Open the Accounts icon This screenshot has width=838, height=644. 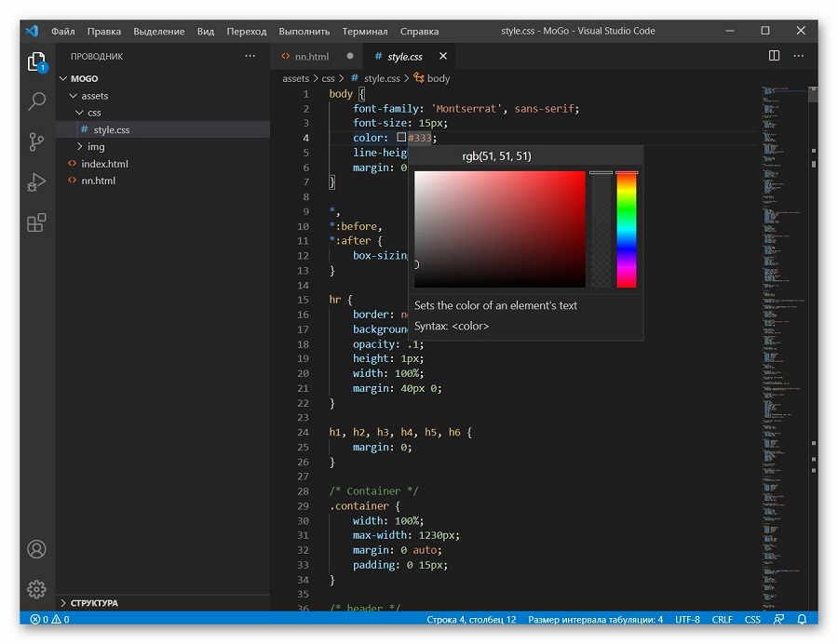[x=36, y=549]
